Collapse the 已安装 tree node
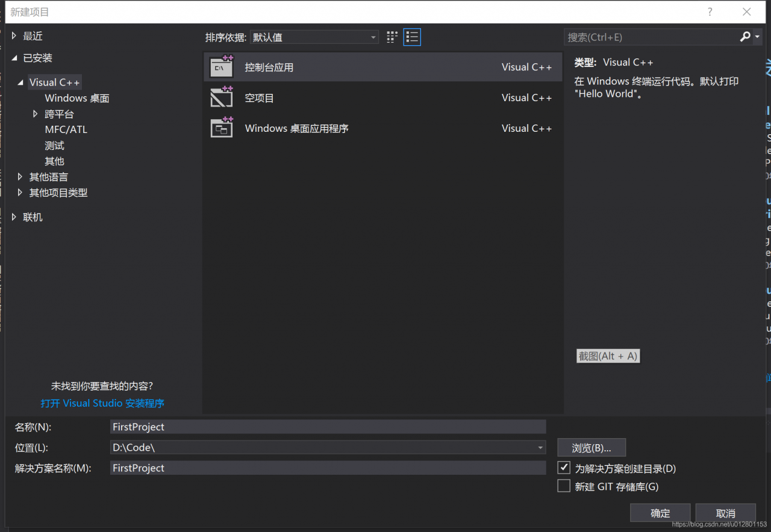 [14, 58]
